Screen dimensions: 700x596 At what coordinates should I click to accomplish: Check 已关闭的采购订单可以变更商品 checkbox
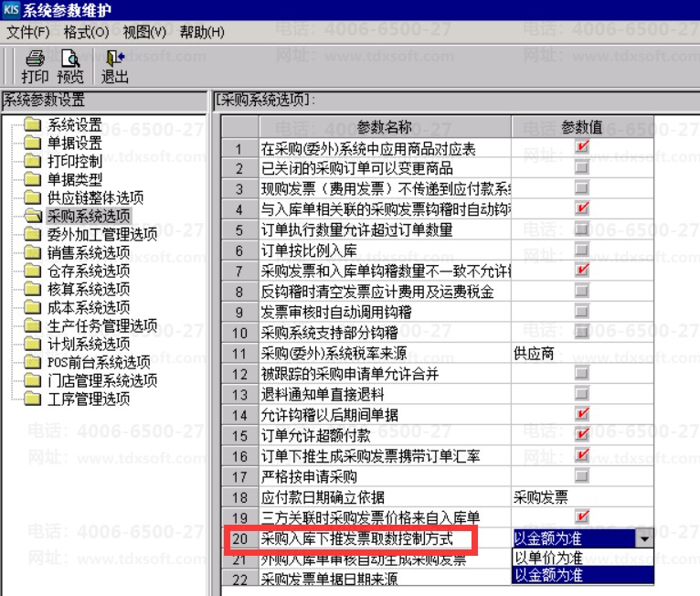pyautogui.click(x=582, y=167)
